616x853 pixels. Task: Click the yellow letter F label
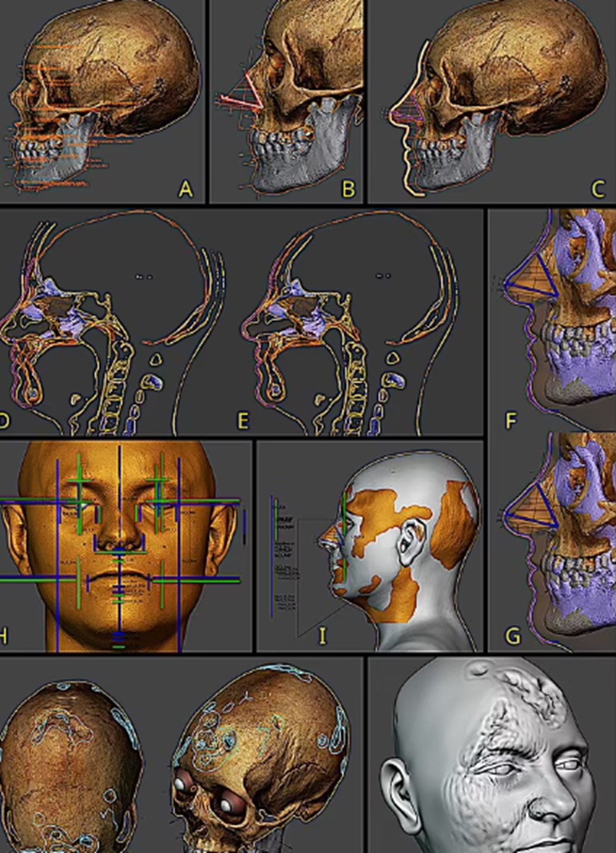[511, 421]
